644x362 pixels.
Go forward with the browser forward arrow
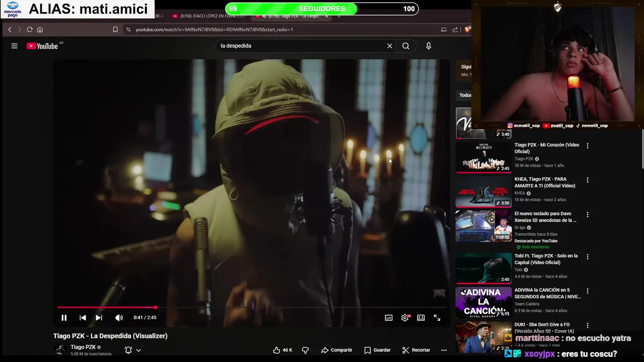(x=20, y=30)
